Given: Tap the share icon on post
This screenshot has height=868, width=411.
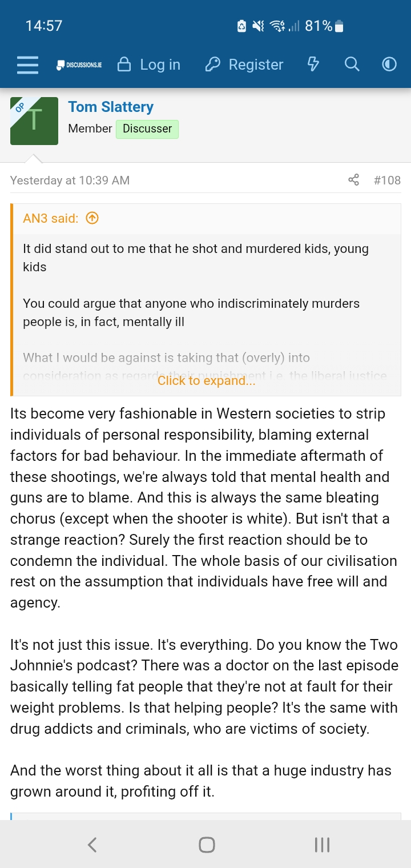Looking at the screenshot, I should tap(354, 180).
